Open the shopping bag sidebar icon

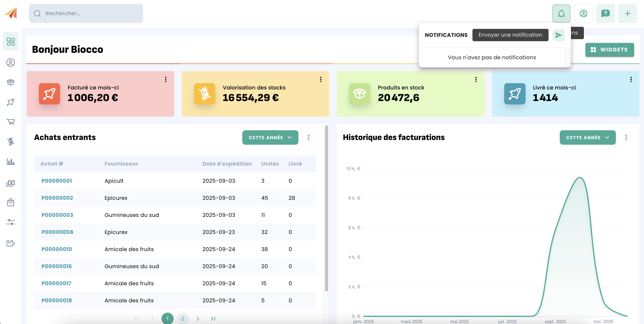pos(10,202)
